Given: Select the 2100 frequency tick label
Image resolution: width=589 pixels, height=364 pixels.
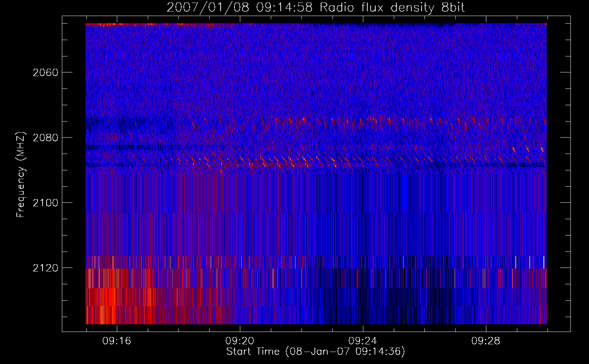Looking at the screenshot, I should (46, 203).
